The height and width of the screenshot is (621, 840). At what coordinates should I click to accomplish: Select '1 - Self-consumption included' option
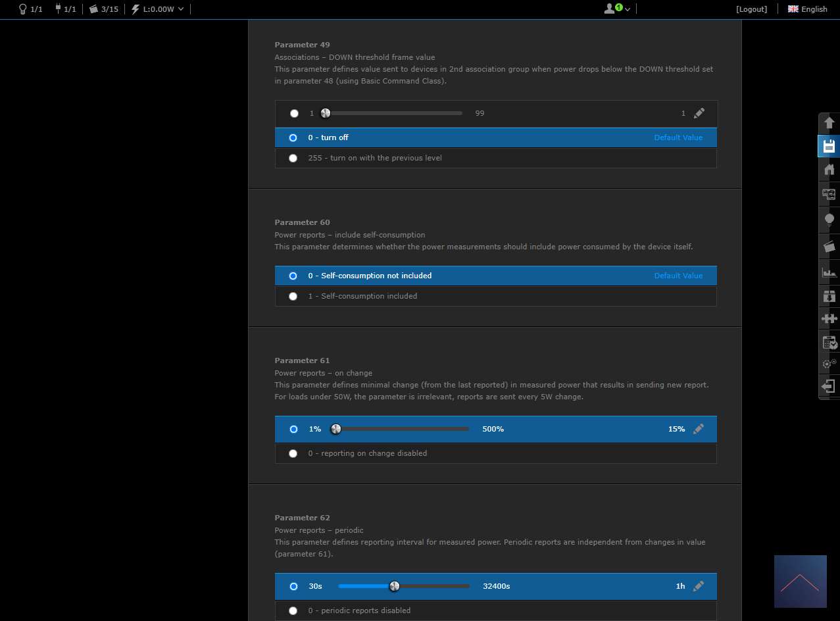293,296
